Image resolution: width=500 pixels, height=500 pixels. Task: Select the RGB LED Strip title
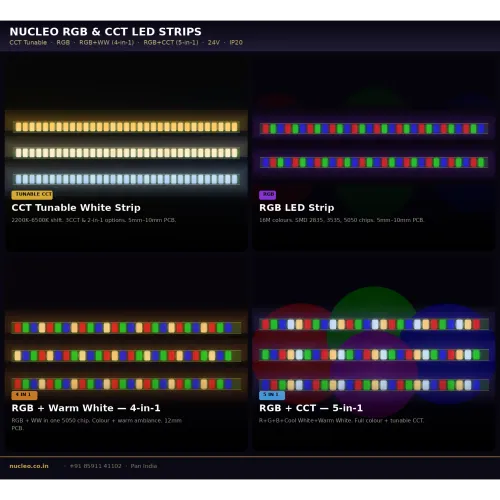tap(297, 208)
